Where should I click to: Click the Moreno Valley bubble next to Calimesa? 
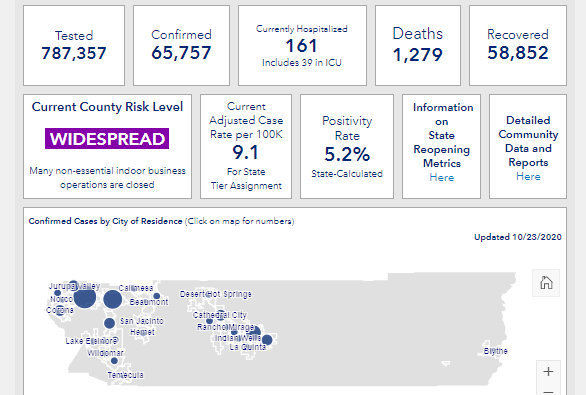tap(112, 299)
